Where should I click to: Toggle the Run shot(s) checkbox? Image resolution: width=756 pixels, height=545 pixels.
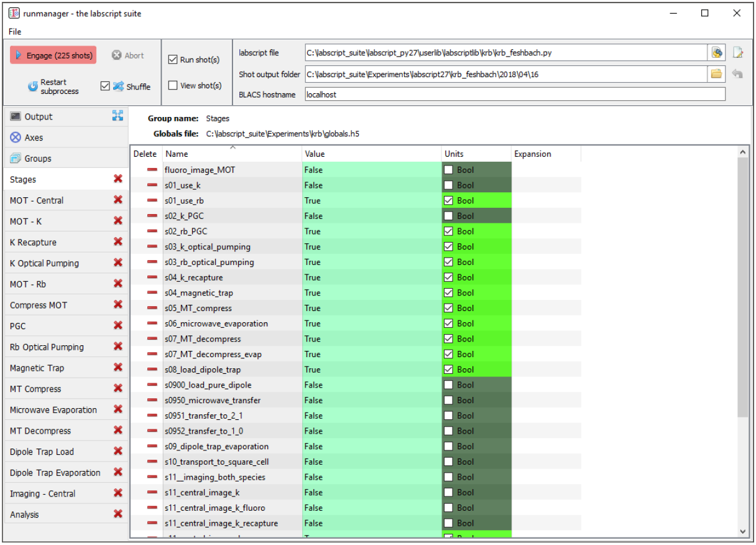tap(173, 60)
